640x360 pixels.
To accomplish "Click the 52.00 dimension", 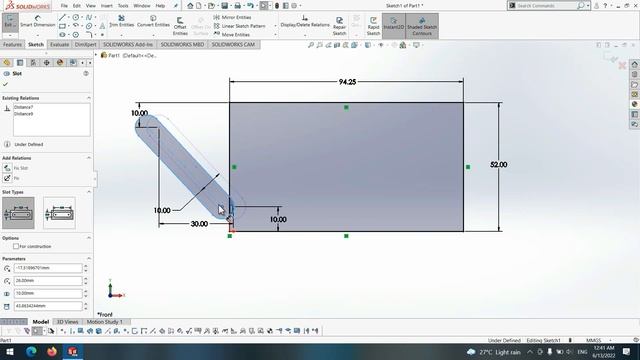I will [x=499, y=165].
